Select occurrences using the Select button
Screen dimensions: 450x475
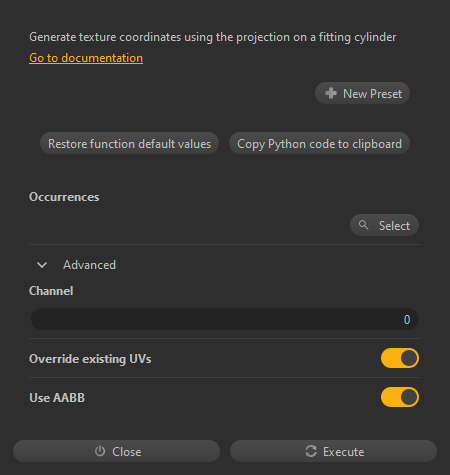pyautogui.click(x=384, y=225)
